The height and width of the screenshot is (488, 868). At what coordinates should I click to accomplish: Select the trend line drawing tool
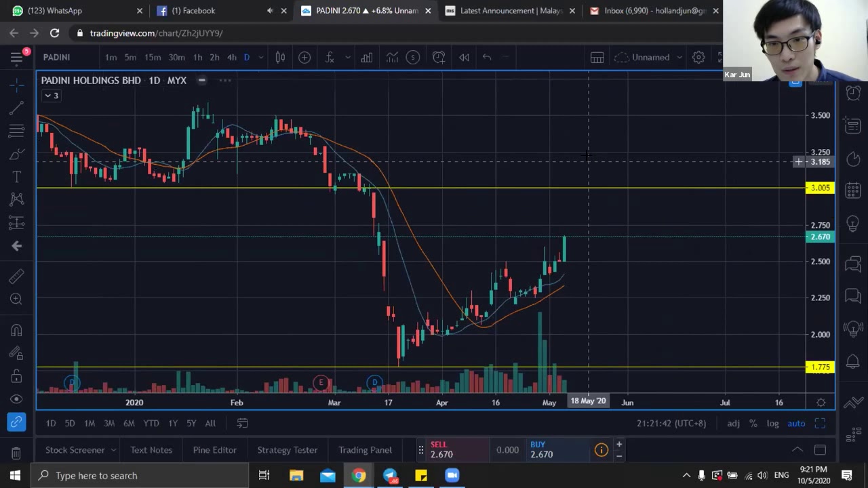[x=17, y=107]
